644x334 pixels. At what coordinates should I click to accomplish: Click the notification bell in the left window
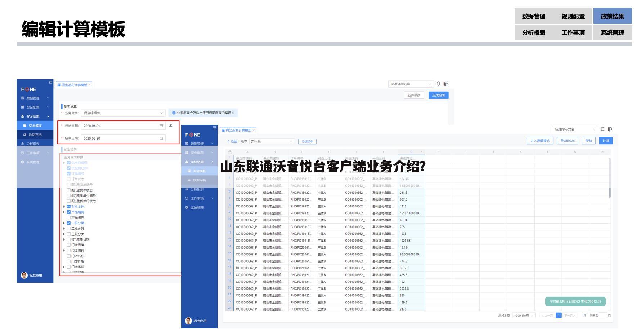[438, 84]
